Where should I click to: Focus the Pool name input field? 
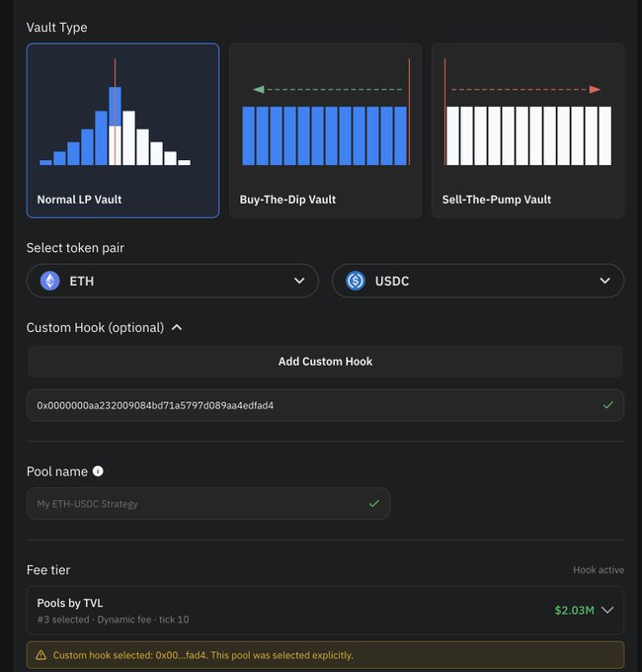208,504
